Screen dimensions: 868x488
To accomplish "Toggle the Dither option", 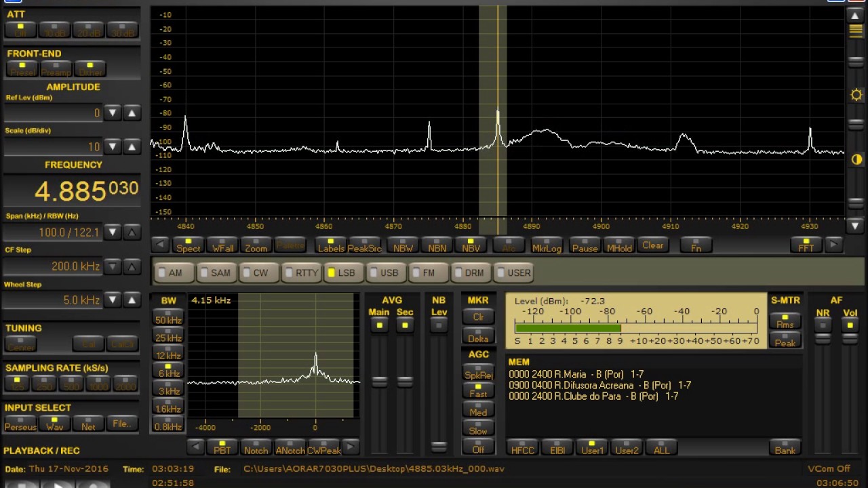I will click(x=90, y=69).
